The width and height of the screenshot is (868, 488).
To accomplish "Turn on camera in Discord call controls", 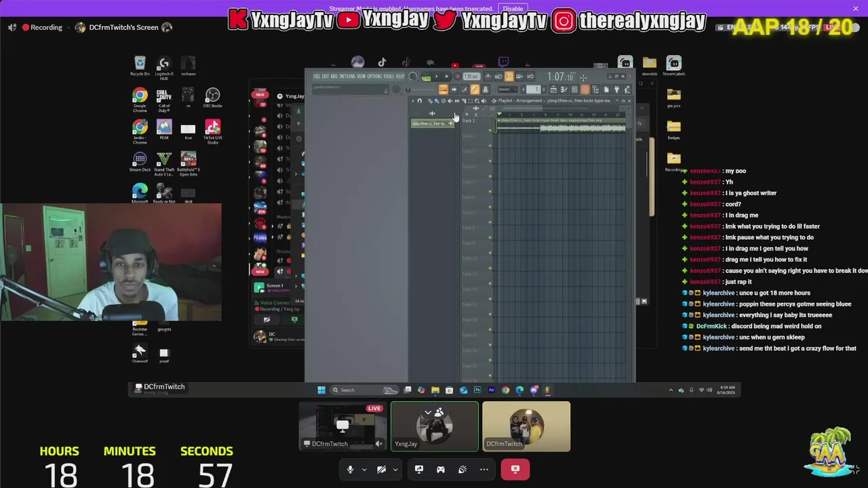I will point(381,469).
